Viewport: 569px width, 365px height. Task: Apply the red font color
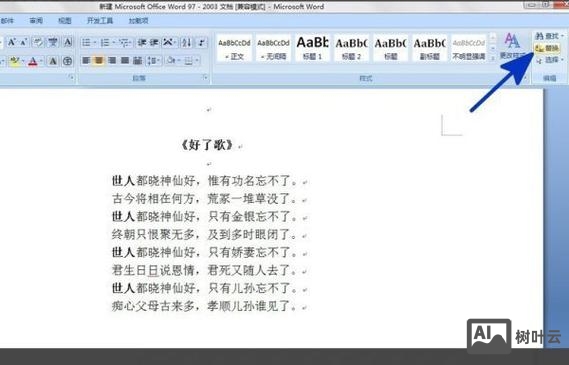(x=33, y=61)
